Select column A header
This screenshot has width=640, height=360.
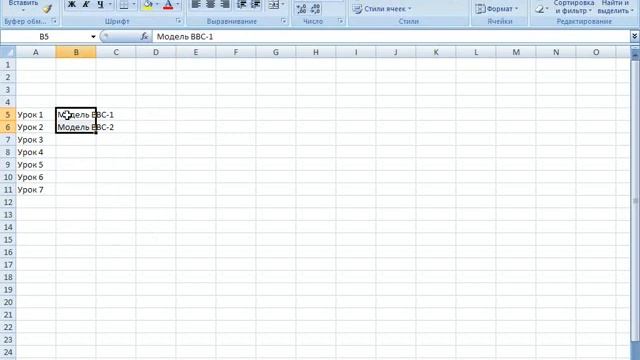pyautogui.click(x=36, y=52)
